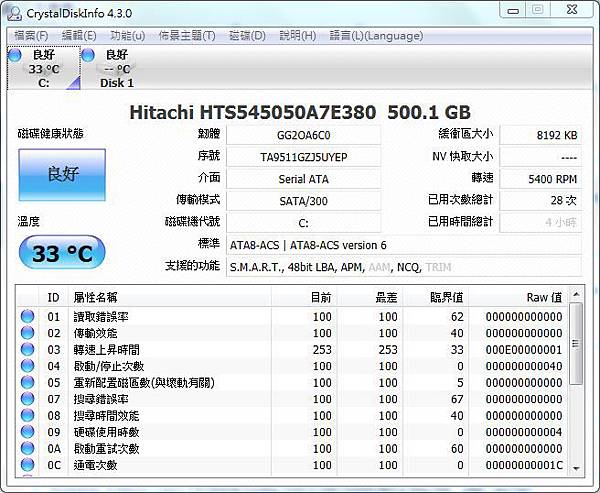Open the 說明(H) menu
600x493 pixels.
[x=297, y=36]
